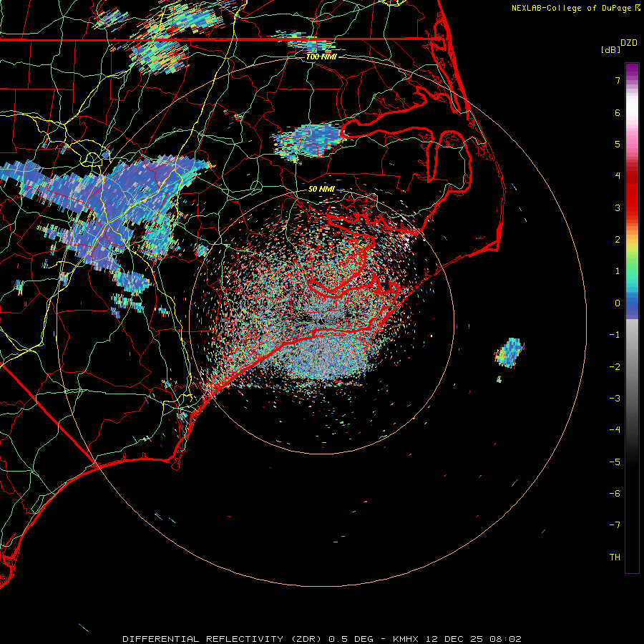Click the 5 dB tick label
The image size is (644, 644).
[618, 144]
